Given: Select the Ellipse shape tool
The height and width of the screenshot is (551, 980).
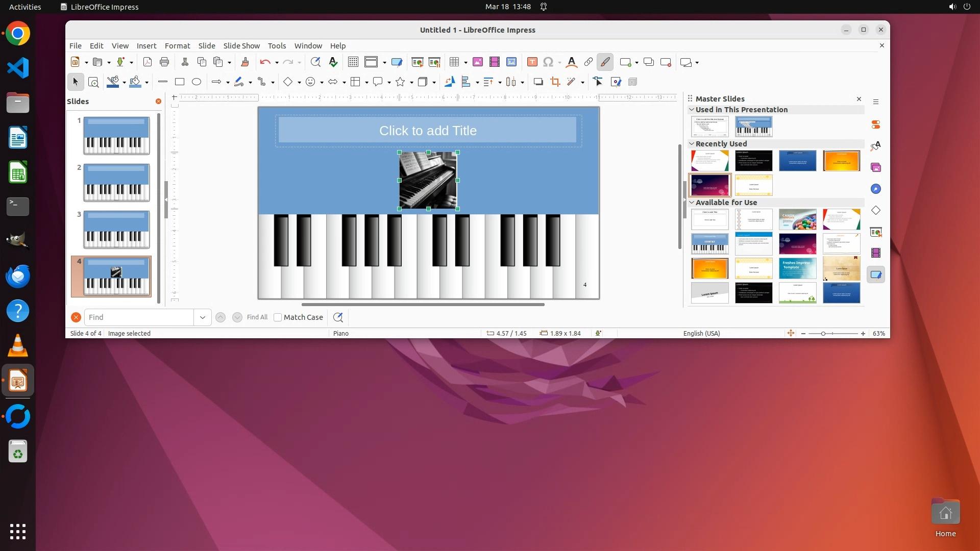Looking at the screenshot, I should click(197, 82).
